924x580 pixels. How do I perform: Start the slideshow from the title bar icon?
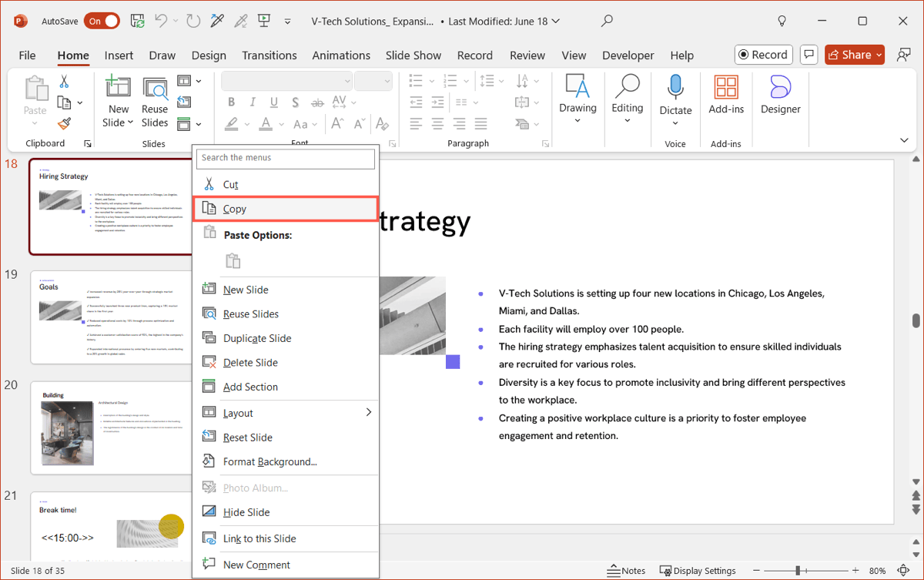point(264,22)
